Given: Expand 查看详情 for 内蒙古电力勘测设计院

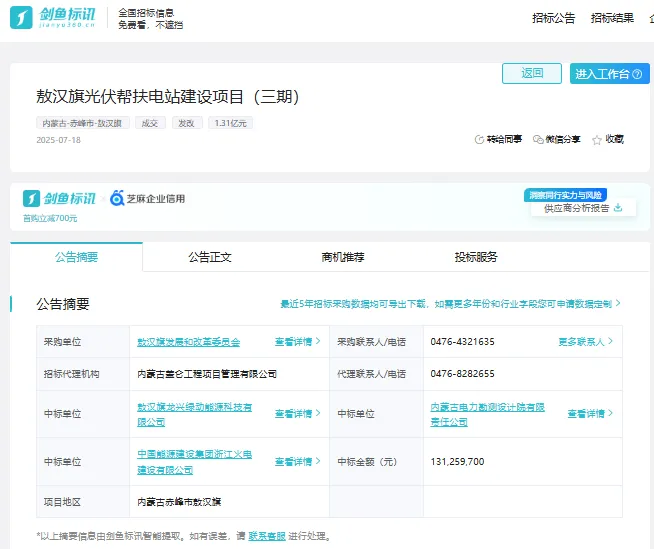Looking at the screenshot, I should (x=589, y=414).
